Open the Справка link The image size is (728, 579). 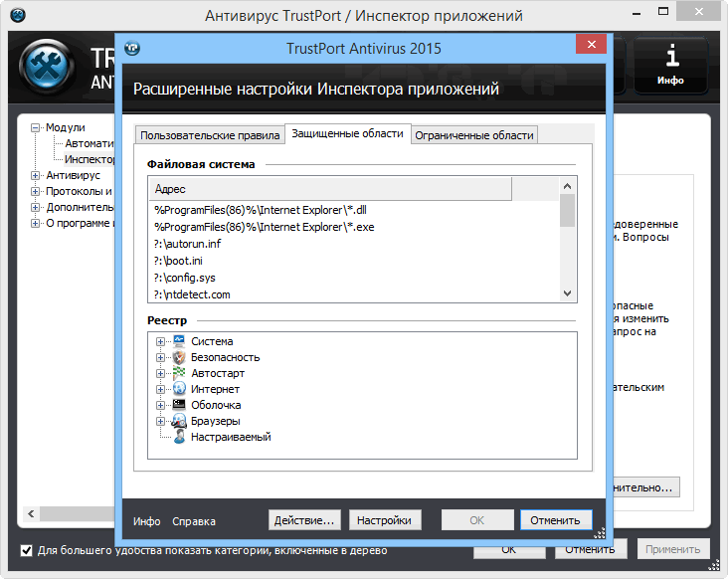(194, 521)
